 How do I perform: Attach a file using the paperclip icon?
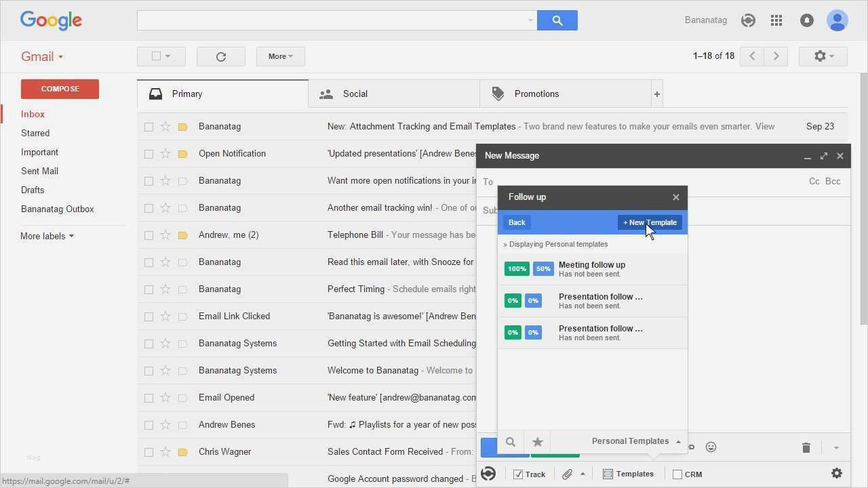(x=569, y=473)
